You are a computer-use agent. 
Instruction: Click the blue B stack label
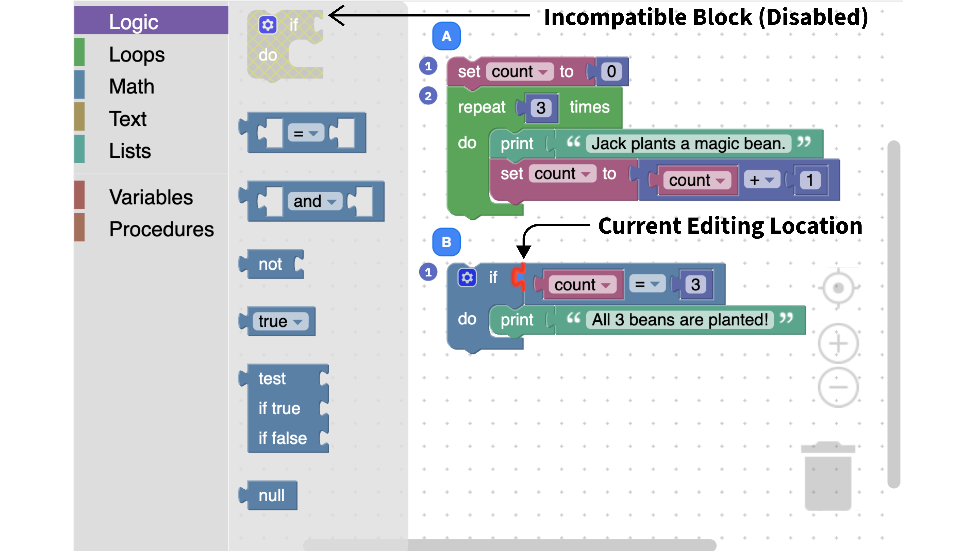[446, 242]
